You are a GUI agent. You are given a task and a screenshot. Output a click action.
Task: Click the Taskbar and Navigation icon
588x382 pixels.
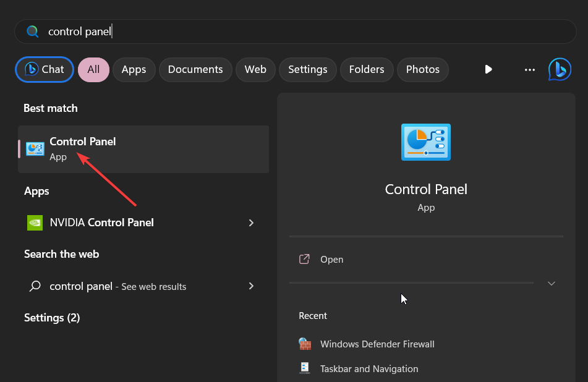pos(305,368)
